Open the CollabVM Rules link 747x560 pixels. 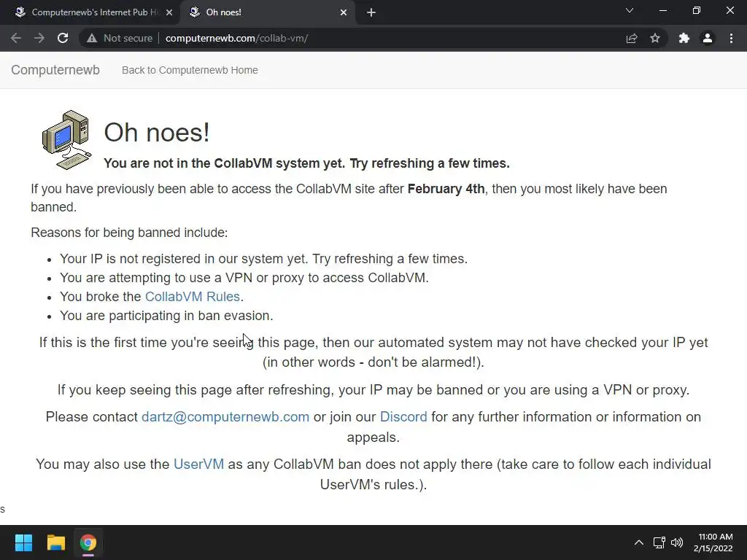click(193, 297)
